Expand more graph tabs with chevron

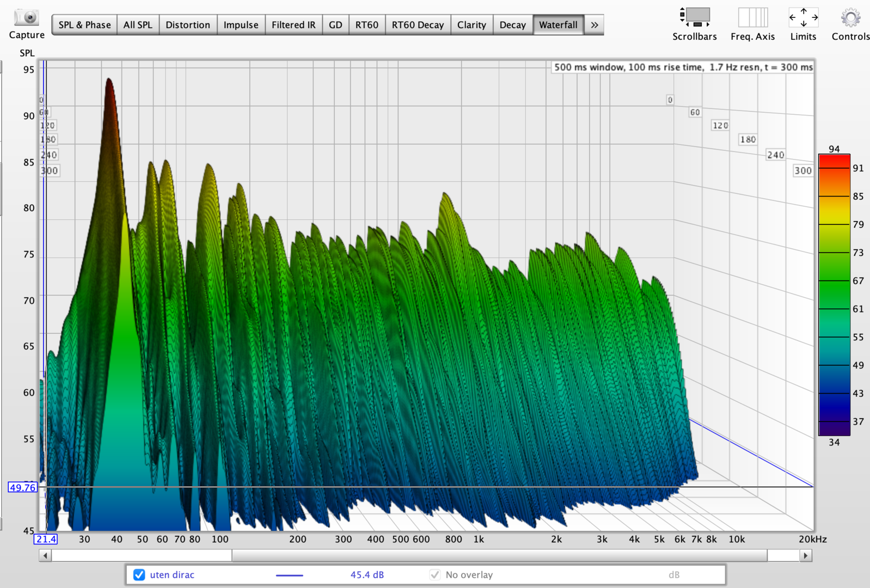coord(594,25)
